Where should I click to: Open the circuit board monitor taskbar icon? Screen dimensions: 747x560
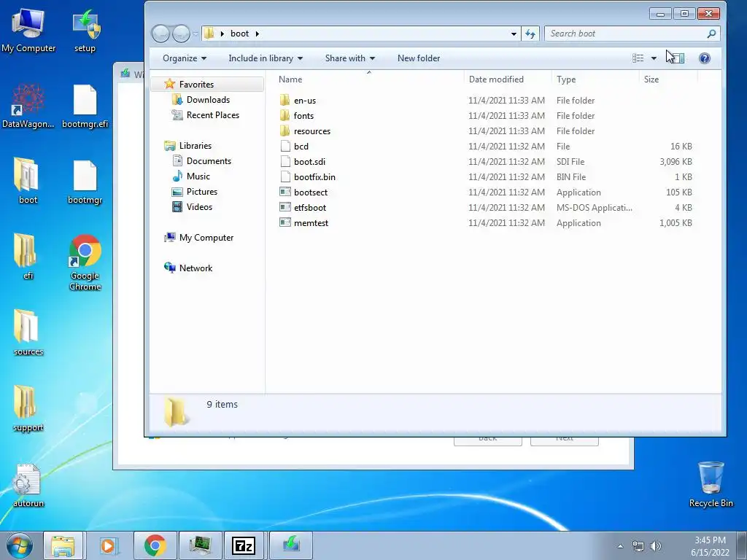(x=200, y=545)
